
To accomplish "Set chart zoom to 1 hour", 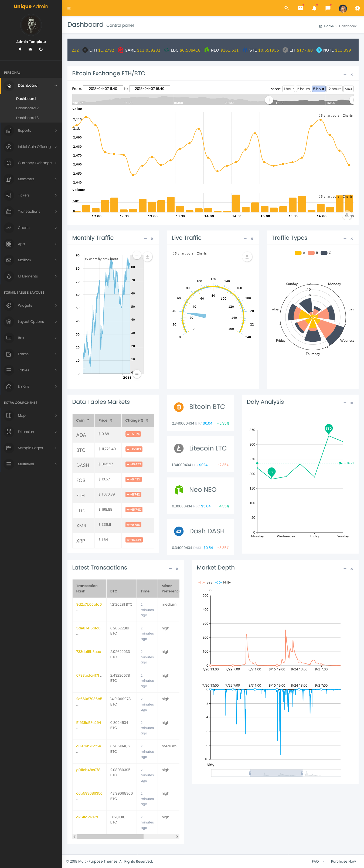I will (288, 89).
